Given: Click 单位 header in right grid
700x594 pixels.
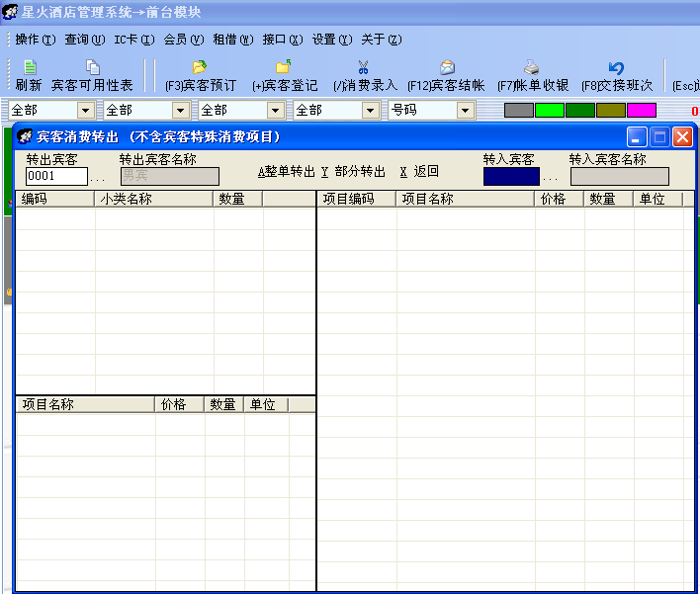Looking at the screenshot, I should pyautogui.click(x=658, y=199).
